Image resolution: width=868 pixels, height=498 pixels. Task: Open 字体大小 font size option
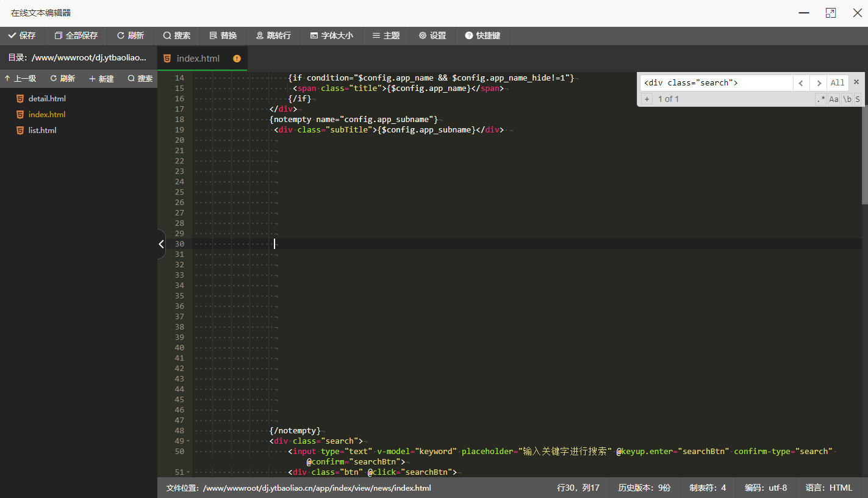point(331,35)
